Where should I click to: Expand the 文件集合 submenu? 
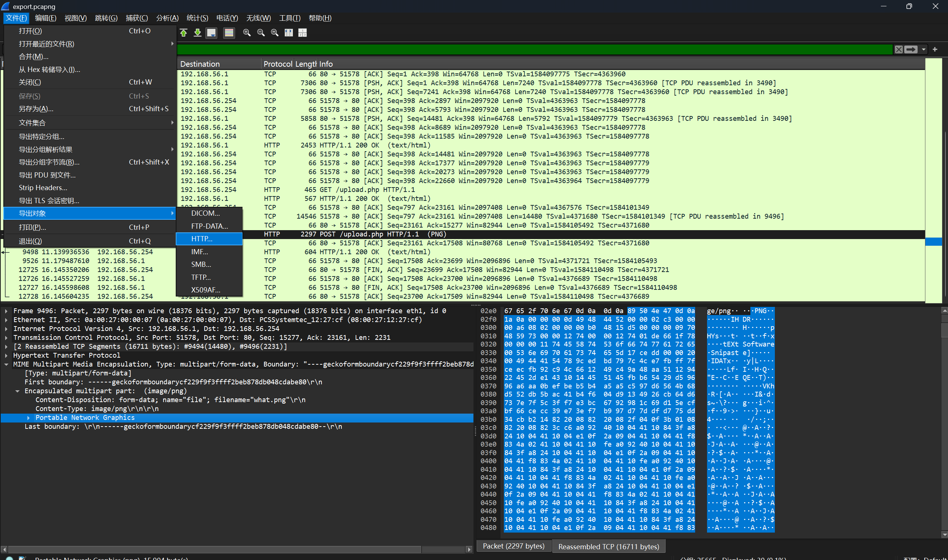[90, 123]
